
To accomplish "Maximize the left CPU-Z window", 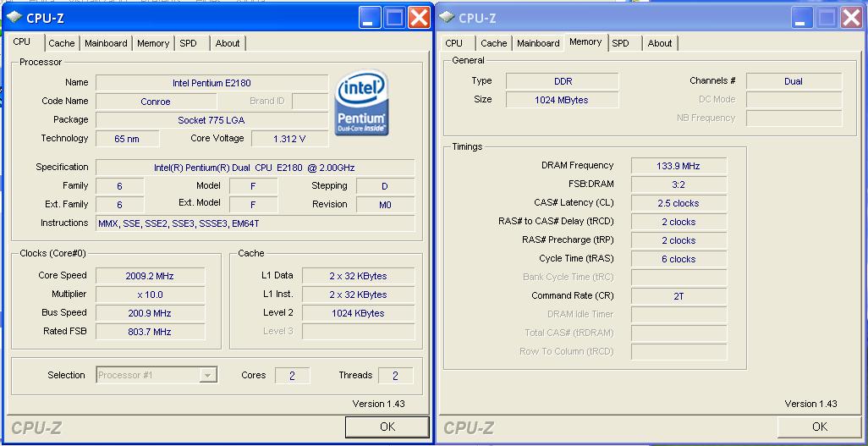I will [x=395, y=18].
